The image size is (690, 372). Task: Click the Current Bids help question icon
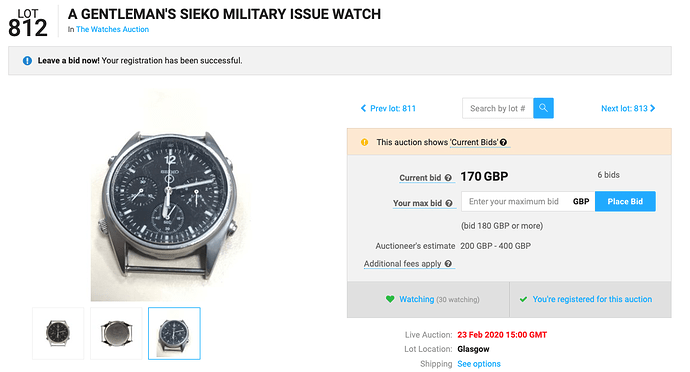[x=503, y=142]
